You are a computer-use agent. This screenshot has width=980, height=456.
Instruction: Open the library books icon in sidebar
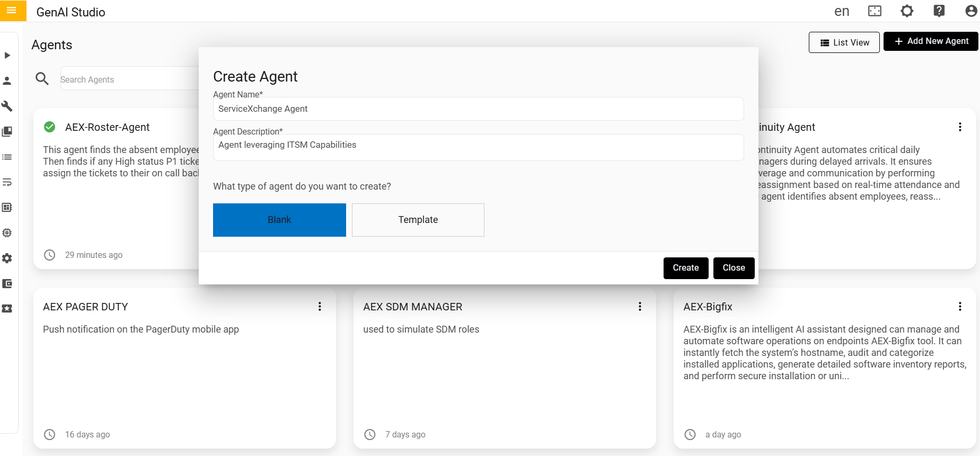coord(7,131)
